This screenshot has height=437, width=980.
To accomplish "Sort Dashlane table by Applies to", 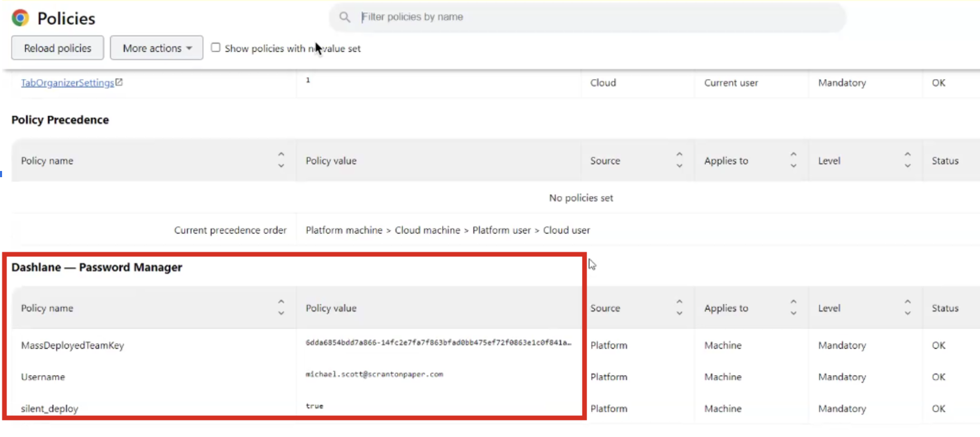I will [793, 307].
